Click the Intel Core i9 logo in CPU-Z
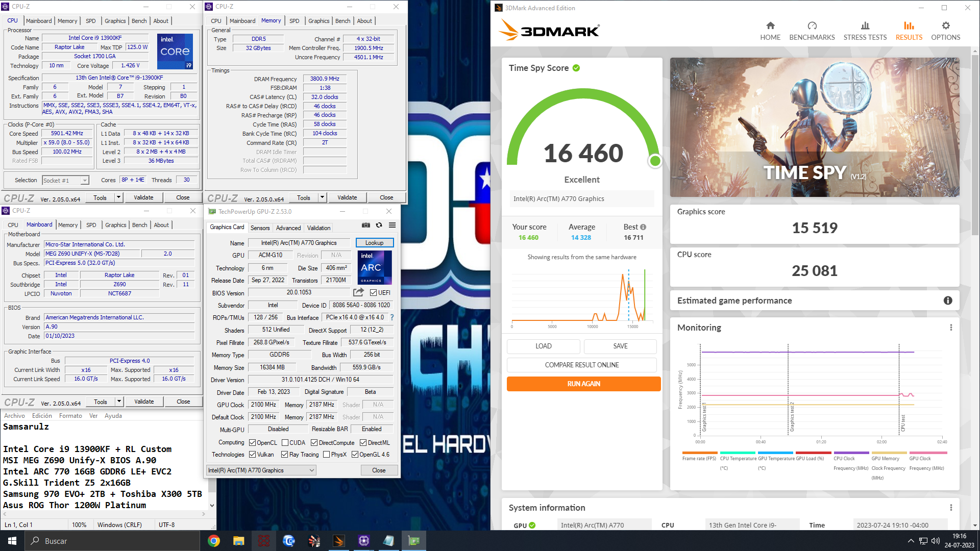Image resolution: width=980 pixels, height=551 pixels. tap(175, 51)
